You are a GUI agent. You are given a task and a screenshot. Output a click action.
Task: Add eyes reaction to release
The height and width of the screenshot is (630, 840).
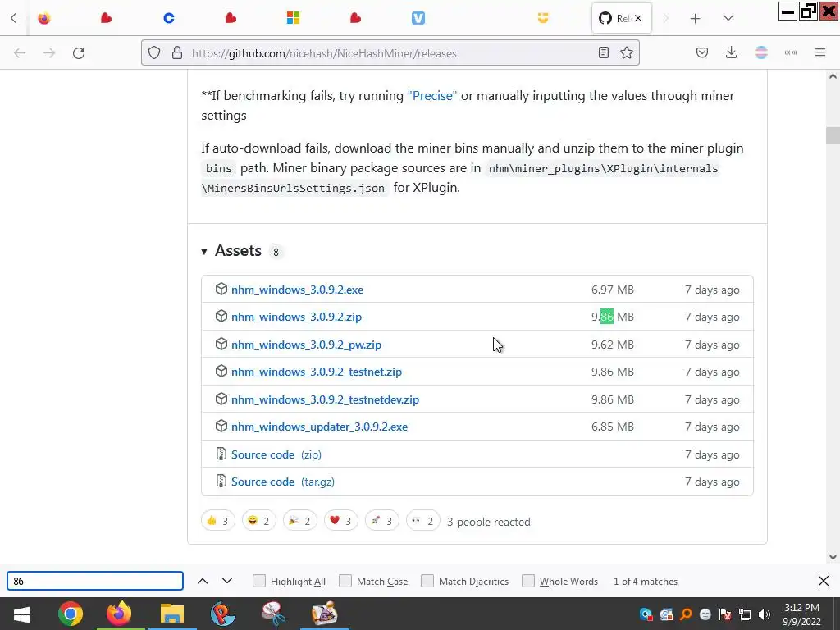click(x=423, y=521)
